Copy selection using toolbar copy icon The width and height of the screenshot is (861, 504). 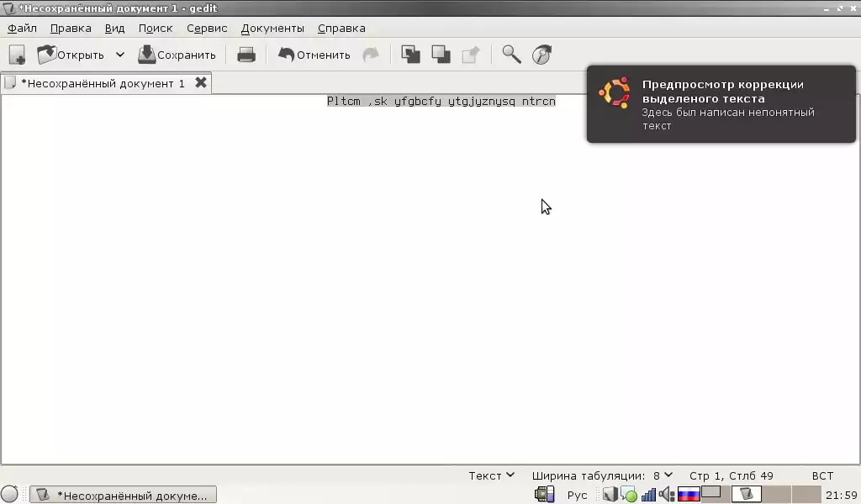point(441,55)
